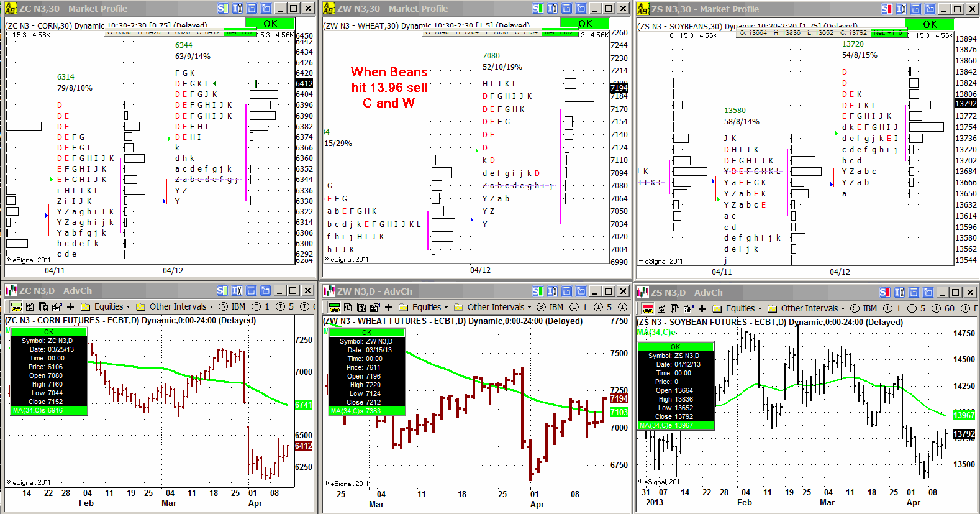Select the IBM symbol shortcut in soybean toolbar
This screenshot has height=514, width=980.
pos(864,308)
